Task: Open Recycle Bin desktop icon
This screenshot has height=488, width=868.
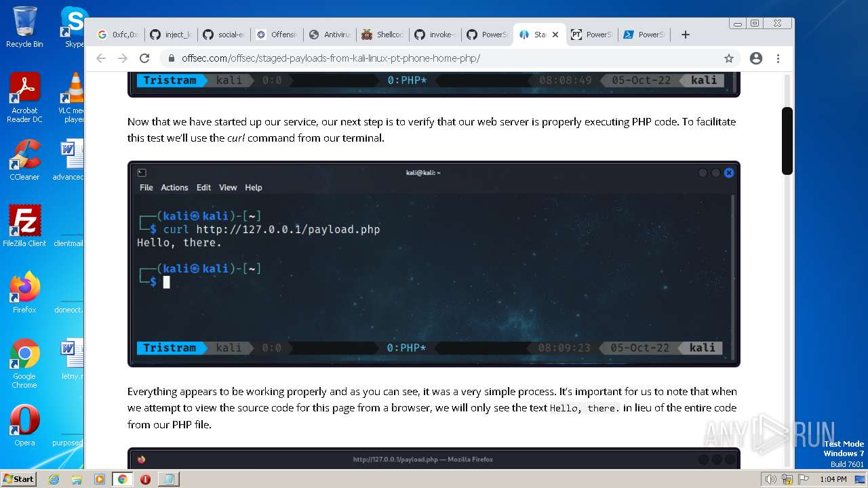Action: pyautogui.click(x=24, y=27)
